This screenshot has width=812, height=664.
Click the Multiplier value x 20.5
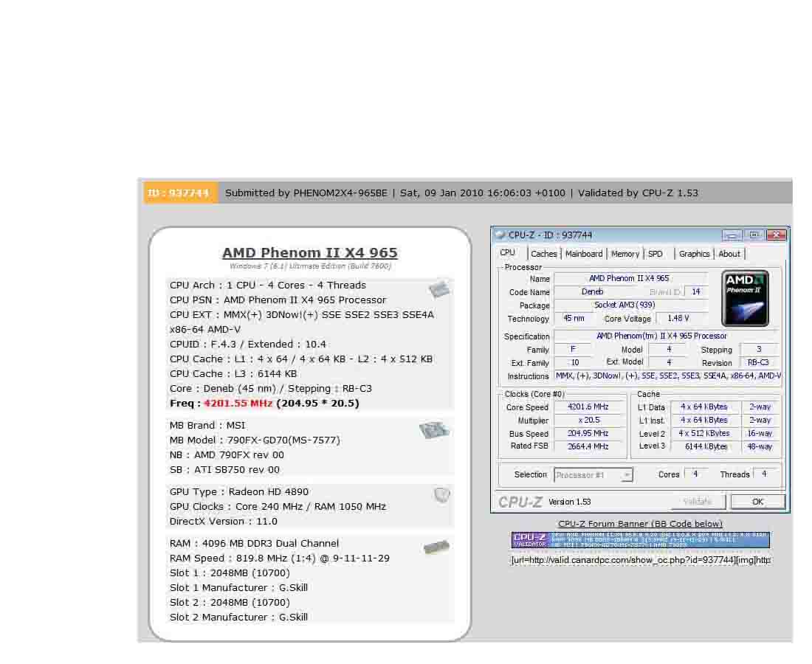[589, 421]
